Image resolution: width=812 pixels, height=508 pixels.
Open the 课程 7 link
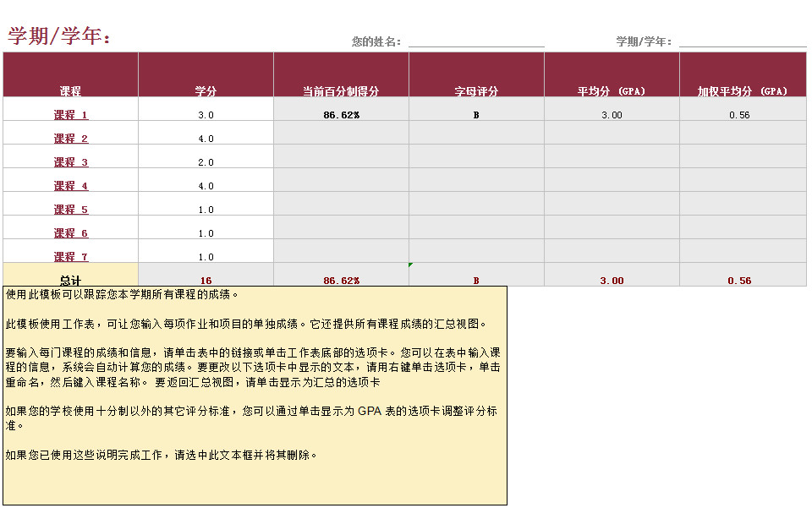tap(70, 257)
